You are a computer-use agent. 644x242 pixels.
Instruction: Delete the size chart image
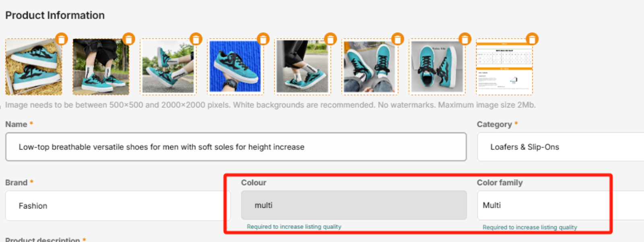532,39
